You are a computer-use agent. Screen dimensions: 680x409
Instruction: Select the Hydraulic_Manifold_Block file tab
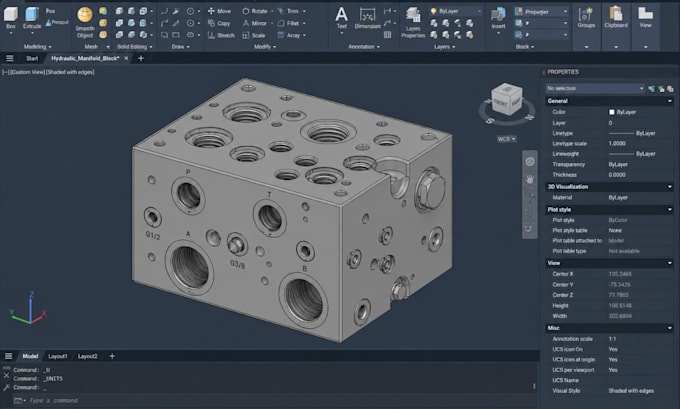(x=85, y=58)
